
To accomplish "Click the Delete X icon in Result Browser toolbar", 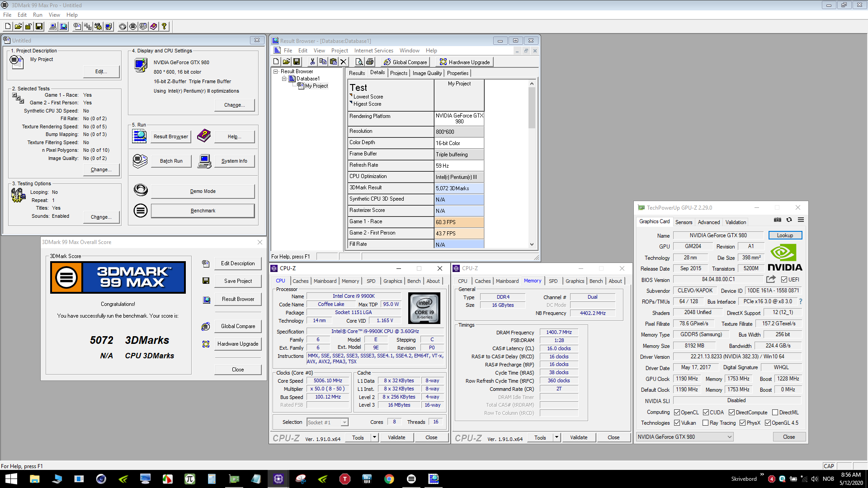I will pyautogui.click(x=344, y=62).
